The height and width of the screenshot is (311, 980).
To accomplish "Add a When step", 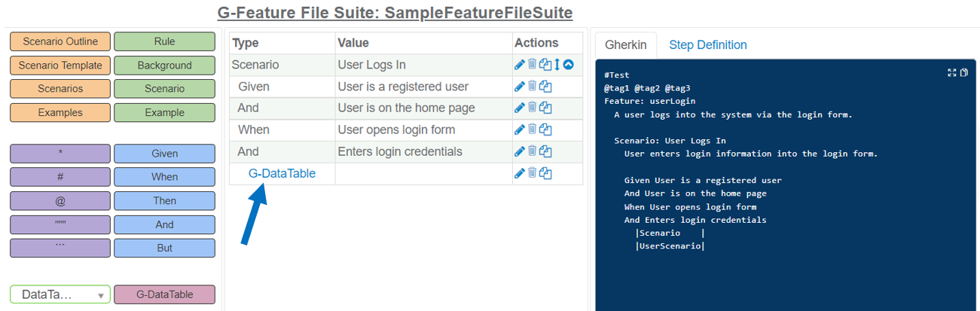I will click(164, 177).
